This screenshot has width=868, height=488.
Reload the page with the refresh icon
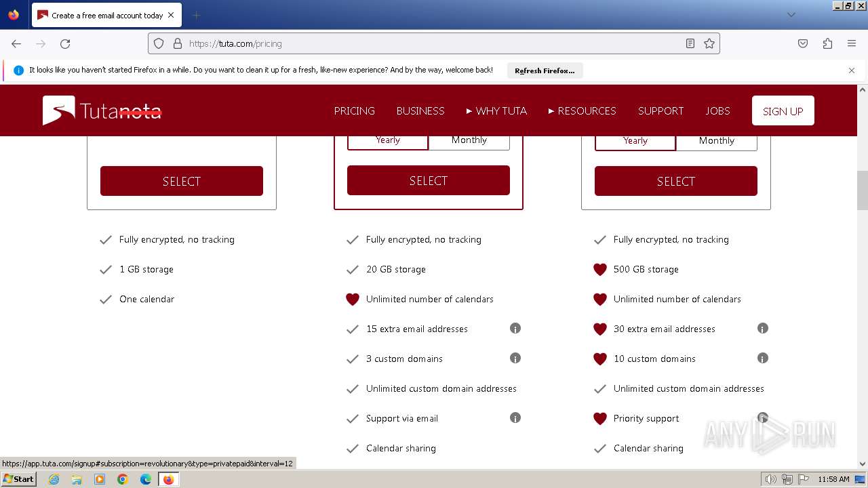[x=65, y=43]
